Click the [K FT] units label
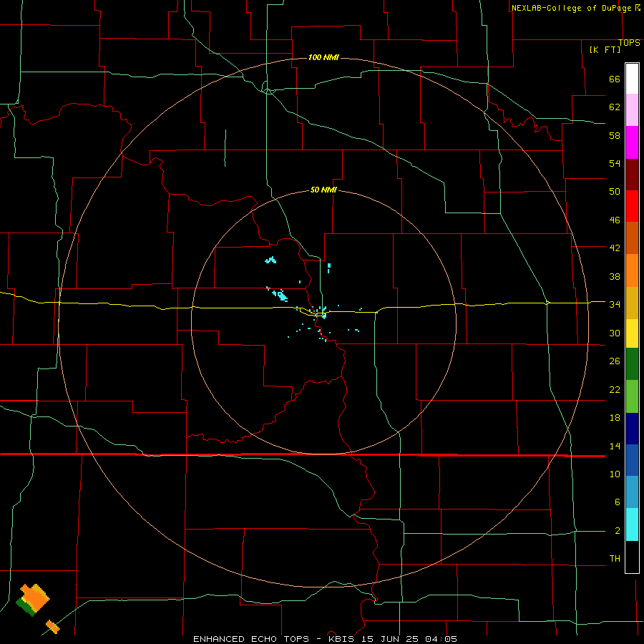This screenshot has width=644, height=644. 605,49
